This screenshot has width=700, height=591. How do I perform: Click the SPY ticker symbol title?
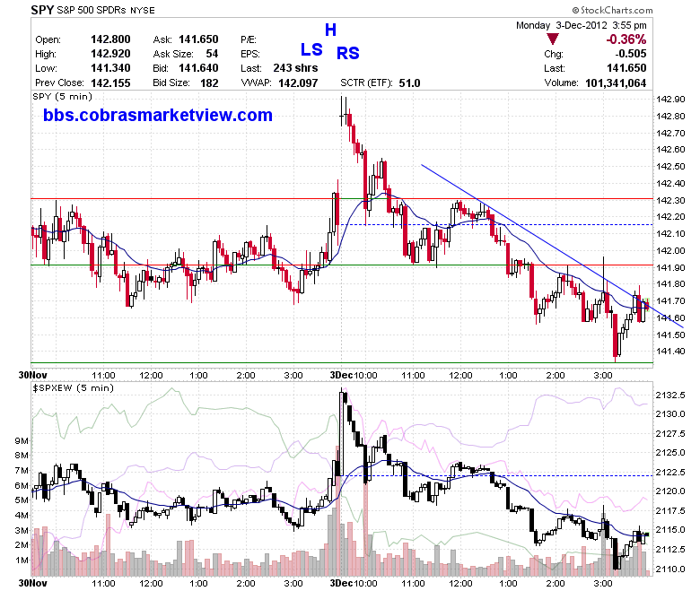point(42,10)
